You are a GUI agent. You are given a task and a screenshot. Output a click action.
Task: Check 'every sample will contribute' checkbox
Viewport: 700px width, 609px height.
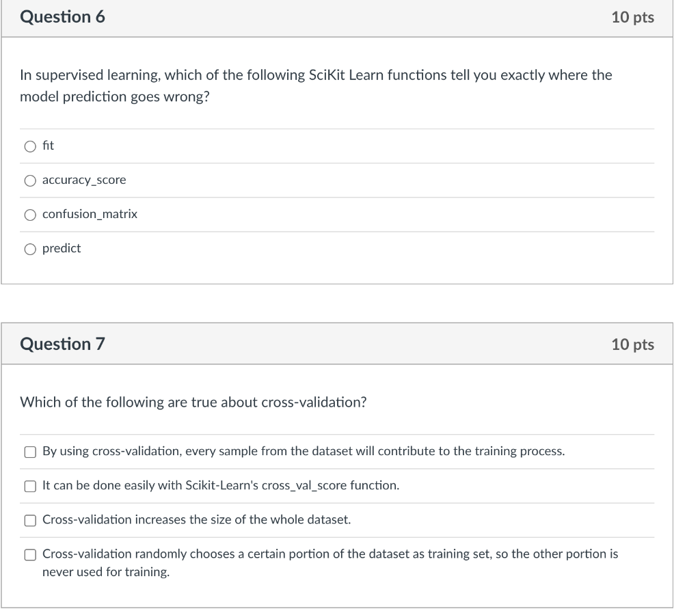(x=30, y=452)
